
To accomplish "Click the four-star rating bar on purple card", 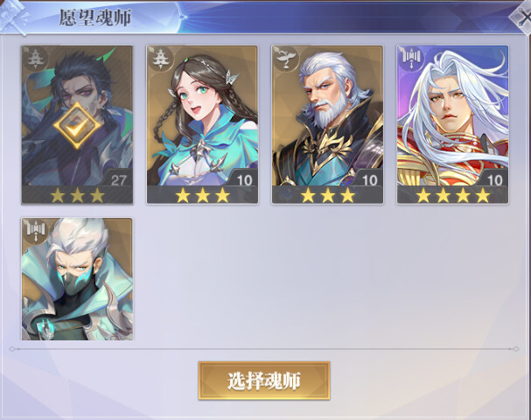I will coord(453,195).
